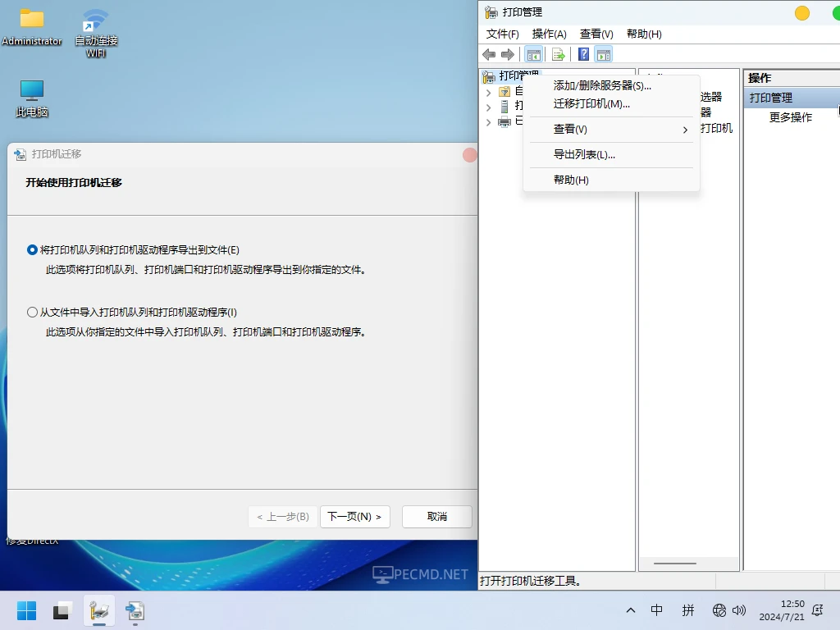840x630 pixels.
Task: Open the Help toolbar icon with question mark
Action: pos(583,54)
